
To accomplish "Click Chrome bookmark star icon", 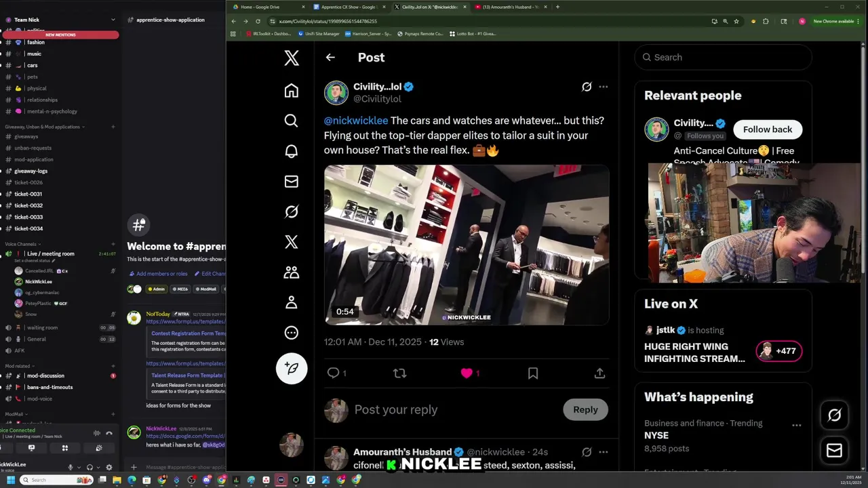I will pos(736,21).
